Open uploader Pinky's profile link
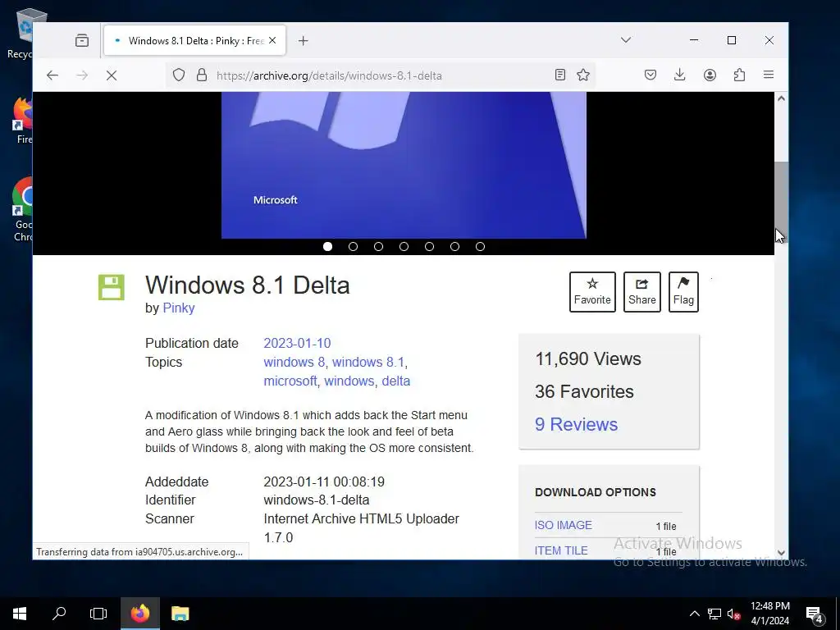The image size is (840, 630). tap(178, 308)
